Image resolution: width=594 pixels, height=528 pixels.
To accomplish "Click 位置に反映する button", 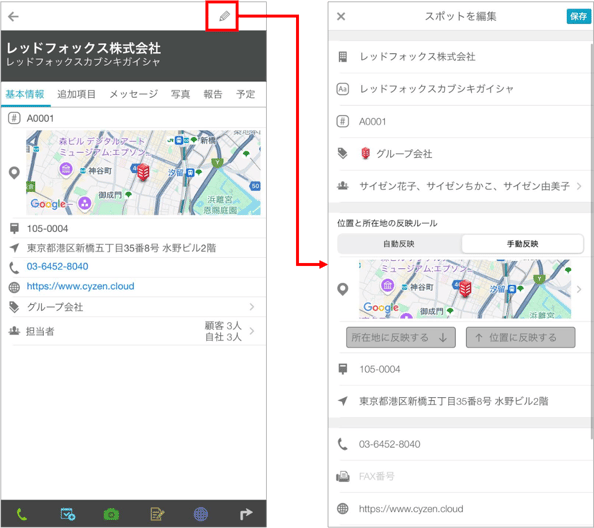I will pyautogui.click(x=521, y=337).
